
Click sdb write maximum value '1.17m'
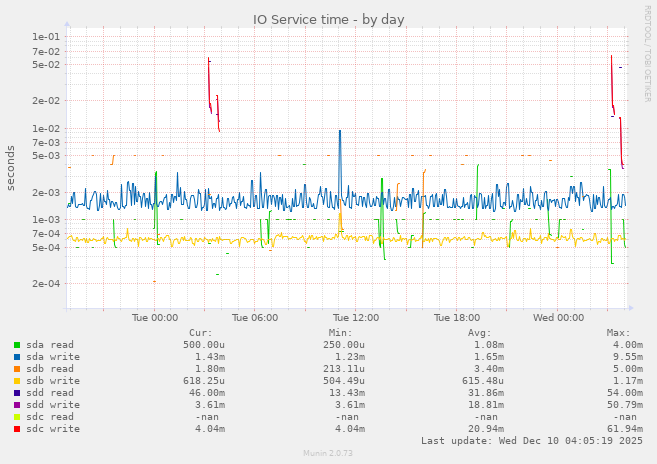point(628,381)
